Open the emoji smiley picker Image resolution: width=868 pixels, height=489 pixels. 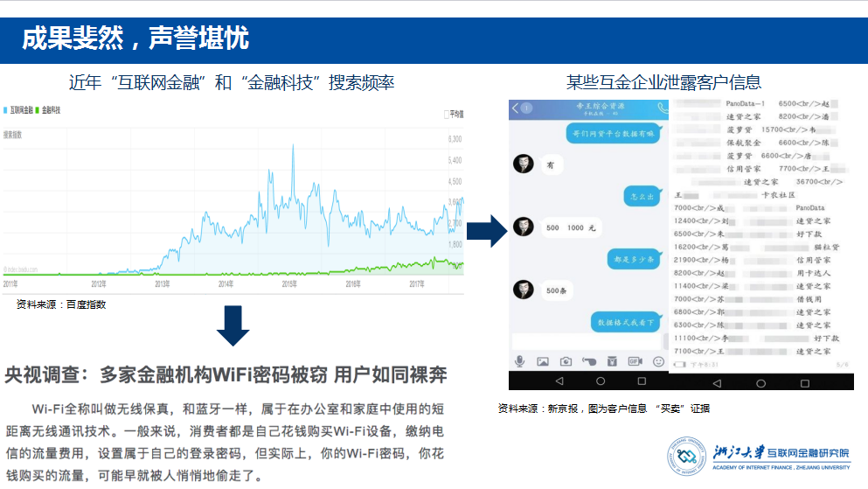coord(658,361)
